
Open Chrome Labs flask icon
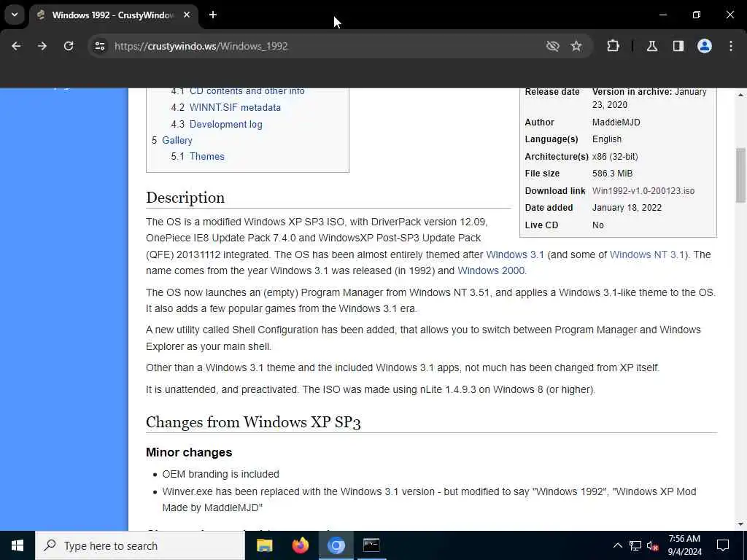[652, 46]
